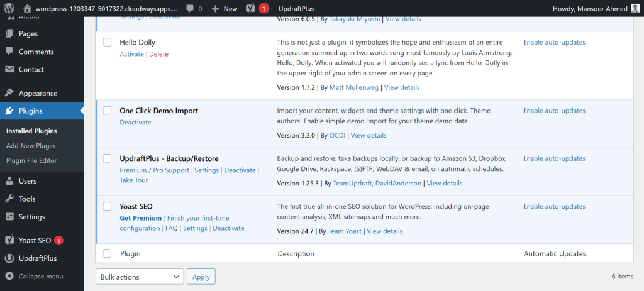This screenshot has width=644, height=291.
Task: Click the Pages sidebar icon
Action: pos(9,34)
